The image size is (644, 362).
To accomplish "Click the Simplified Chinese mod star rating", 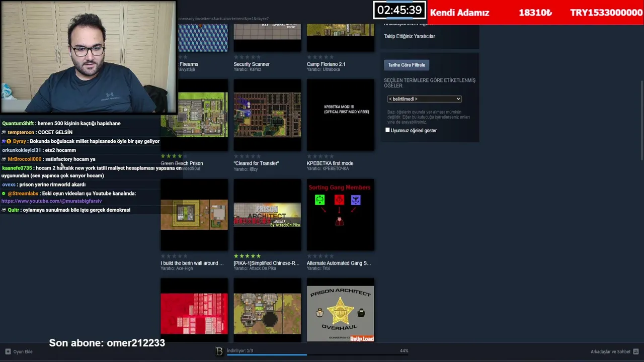I will click(x=247, y=256).
